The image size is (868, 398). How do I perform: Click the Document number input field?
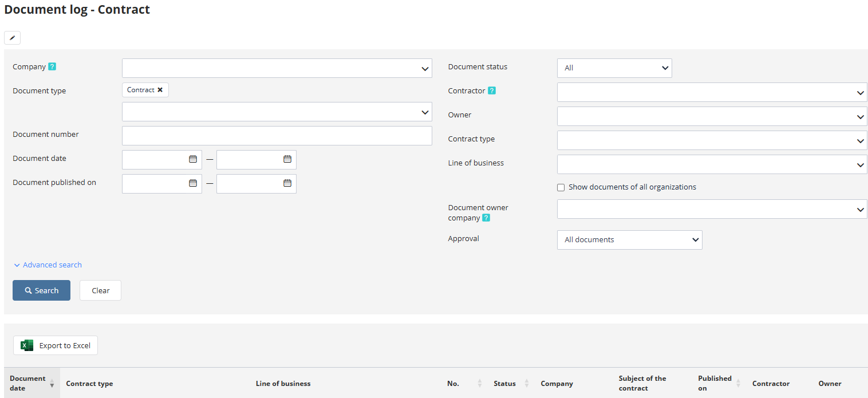pyautogui.click(x=277, y=136)
